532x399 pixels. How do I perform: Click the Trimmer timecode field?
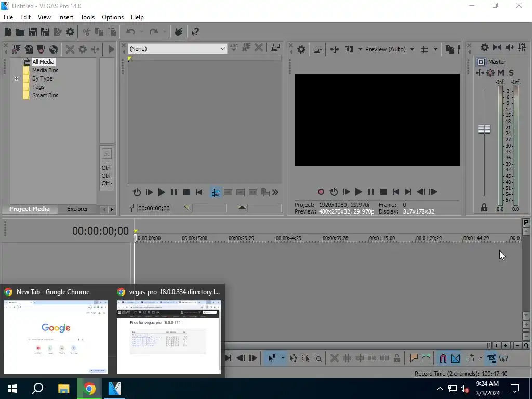pos(154,208)
